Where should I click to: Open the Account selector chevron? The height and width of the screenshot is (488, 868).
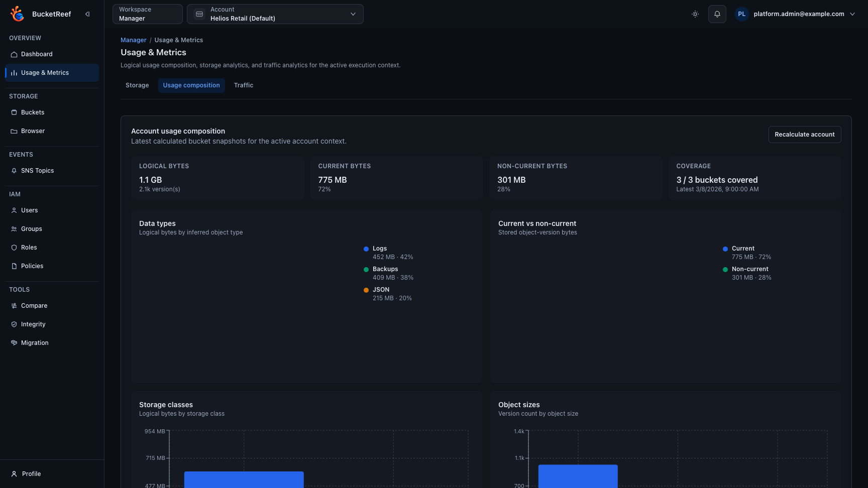tap(353, 14)
